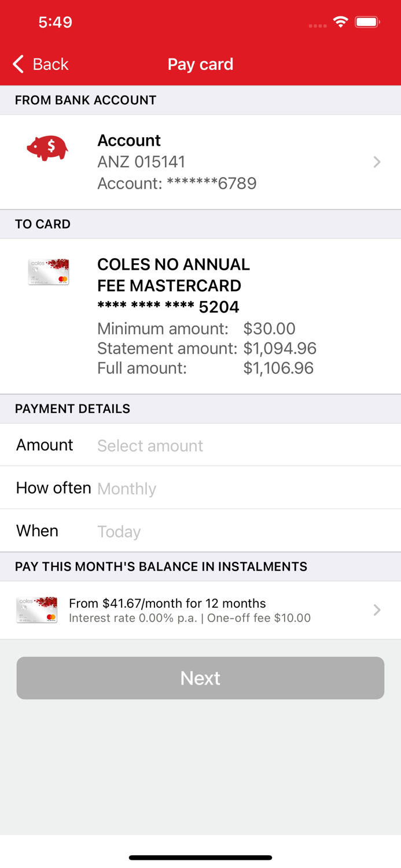Tap the Back button

(39, 64)
